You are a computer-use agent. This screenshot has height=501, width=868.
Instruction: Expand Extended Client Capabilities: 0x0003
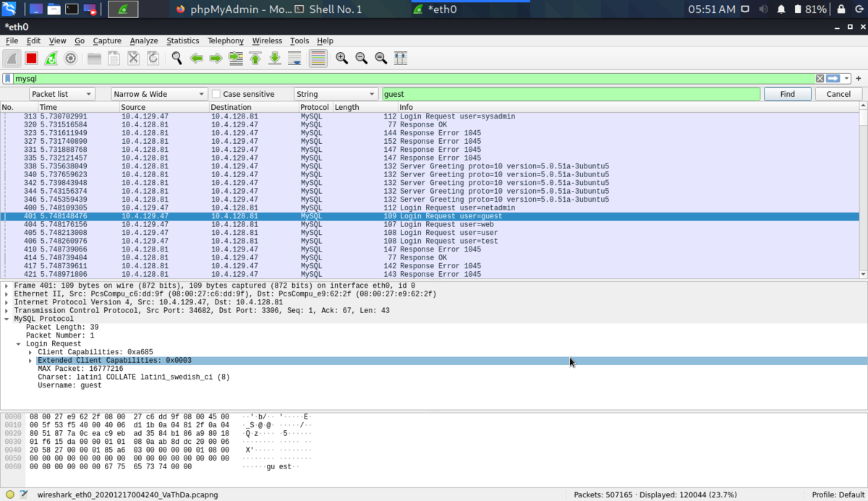30,361
